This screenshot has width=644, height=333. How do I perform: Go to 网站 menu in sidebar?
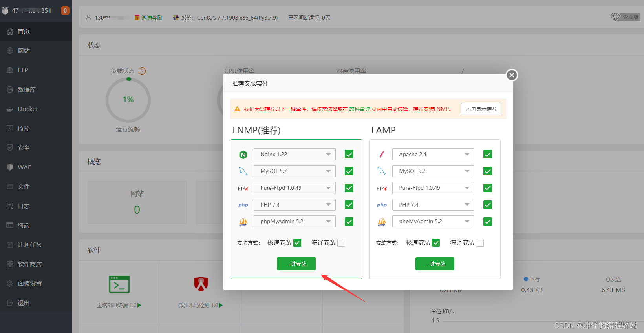36,51
